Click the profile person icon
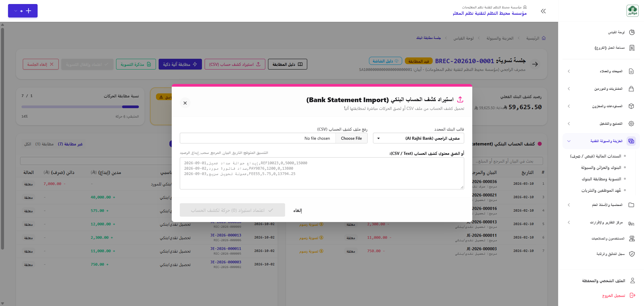The height and width of the screenshot is (306, 644). (x=633, y=280)
